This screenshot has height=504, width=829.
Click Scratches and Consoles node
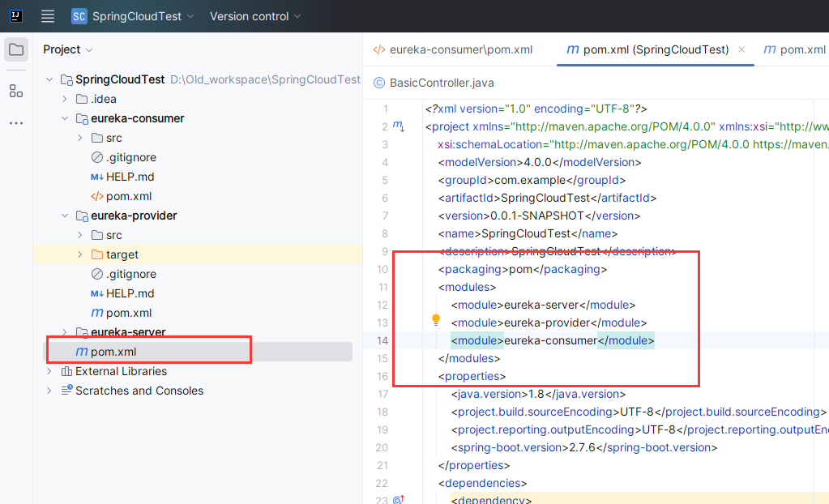pyautogui.click(x=139, y=391)
